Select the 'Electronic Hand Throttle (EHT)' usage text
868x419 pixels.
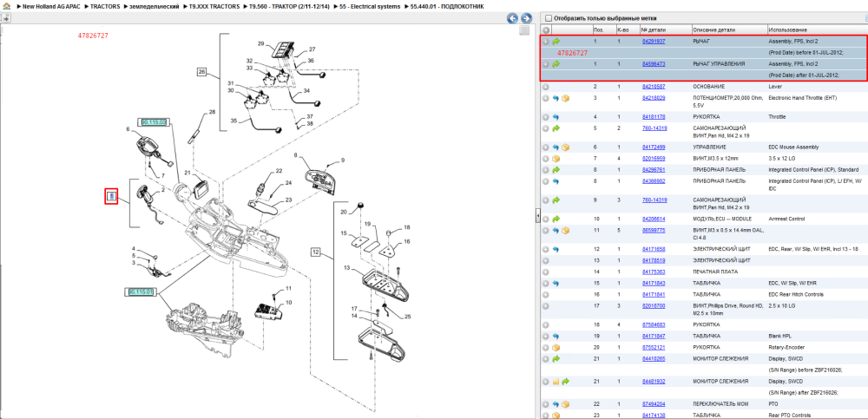(803, 98)
